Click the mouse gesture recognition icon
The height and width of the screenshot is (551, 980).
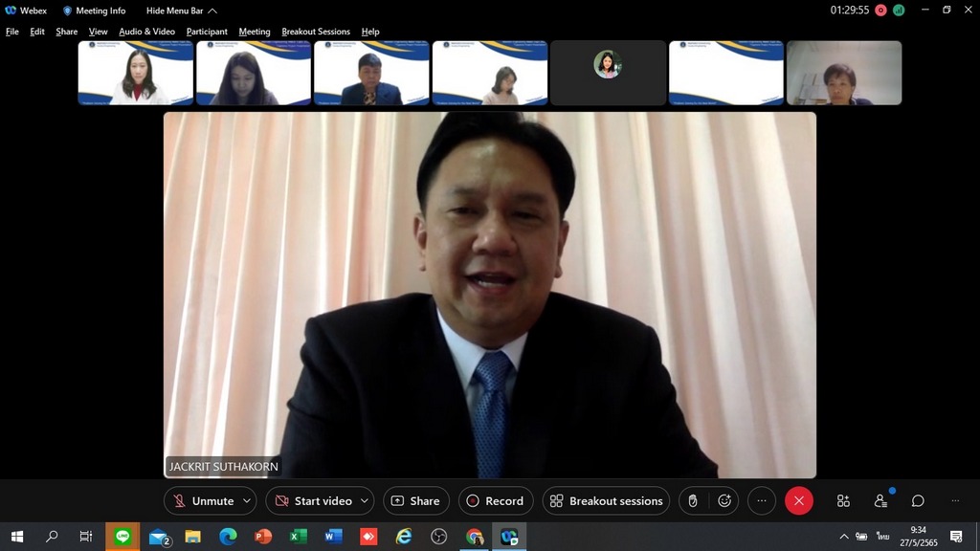pos(693,501)
